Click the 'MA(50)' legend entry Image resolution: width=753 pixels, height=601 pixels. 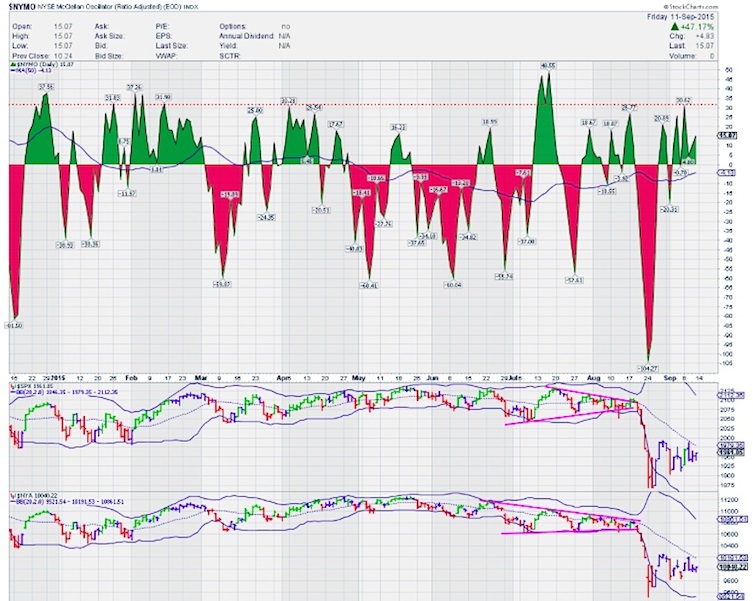click(x=31, y=70)
